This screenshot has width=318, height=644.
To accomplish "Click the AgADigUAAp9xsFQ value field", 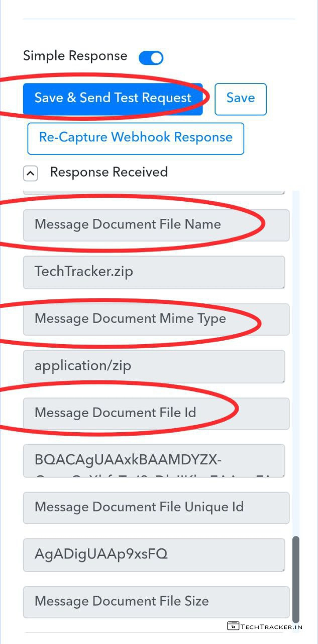I will 154,554.
